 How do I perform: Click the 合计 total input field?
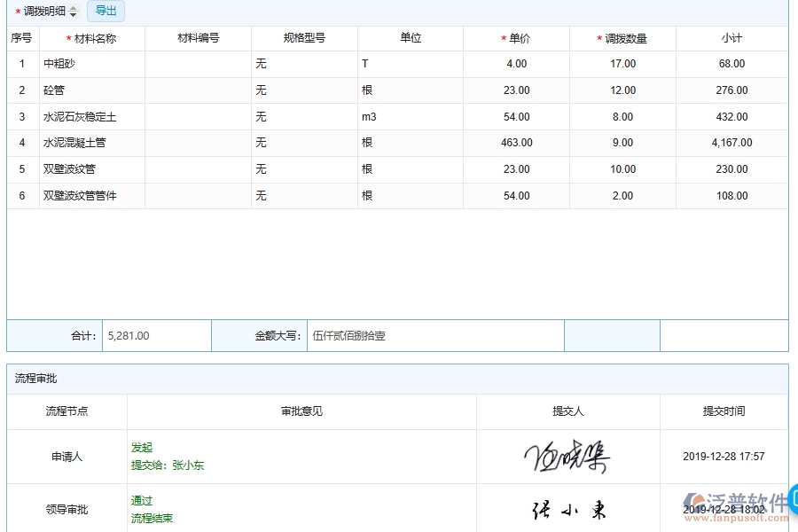pyautogui.click(x=155, y=335)
